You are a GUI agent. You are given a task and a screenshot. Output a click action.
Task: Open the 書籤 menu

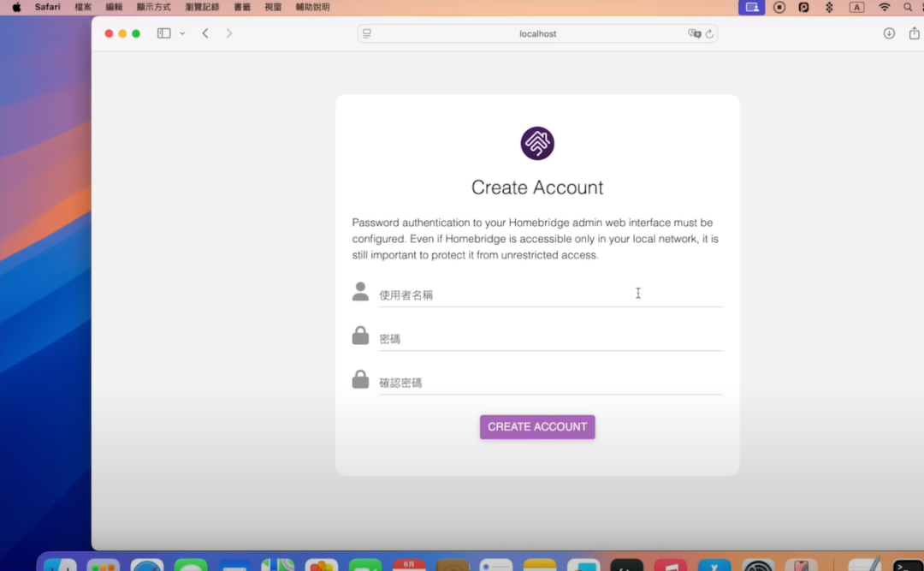[x=242, y=7]
